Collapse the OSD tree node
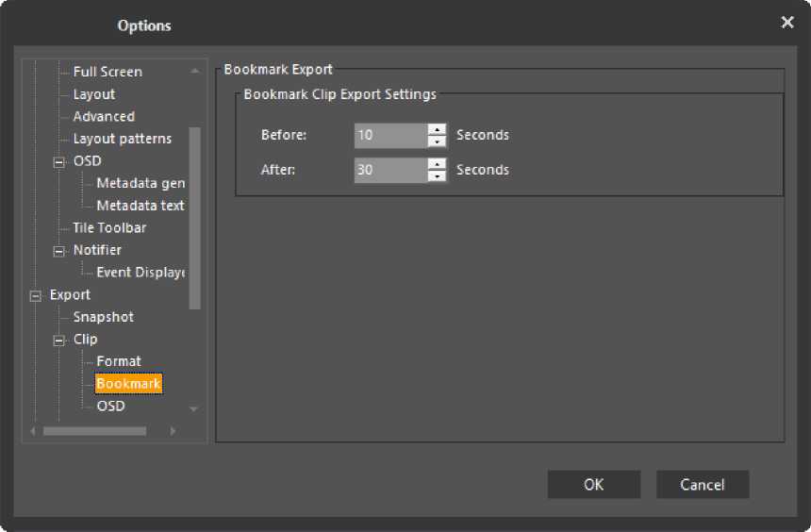 click(58, 161)
